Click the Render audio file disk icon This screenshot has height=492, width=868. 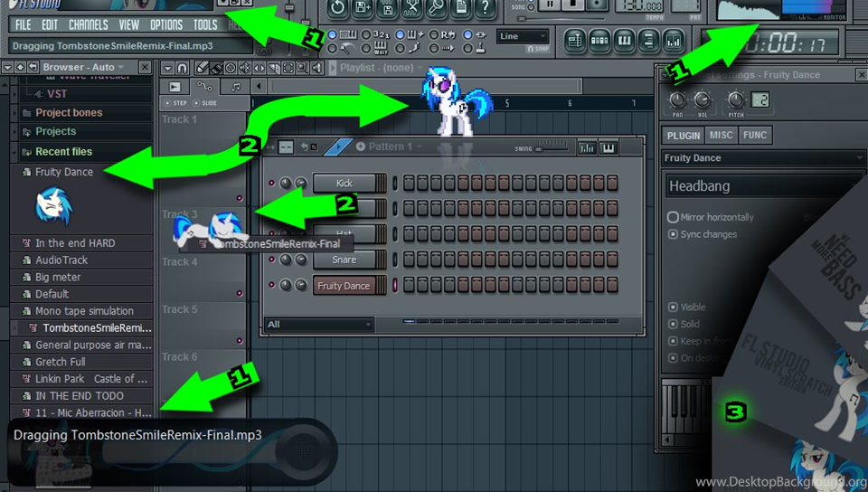coord(387,8)
